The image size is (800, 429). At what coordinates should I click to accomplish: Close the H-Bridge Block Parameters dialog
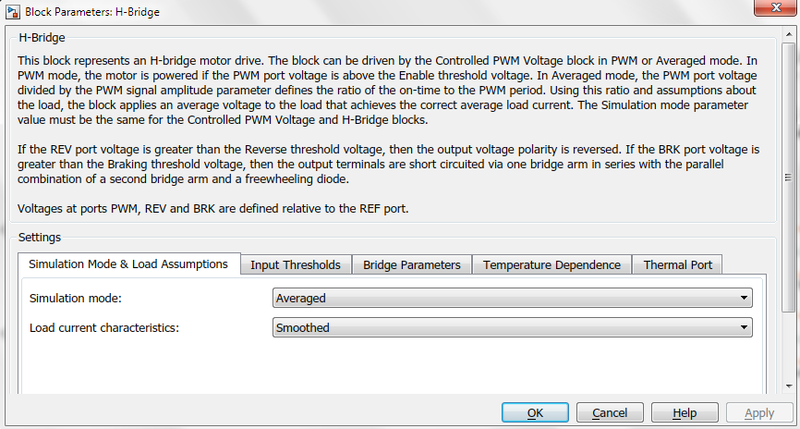click(x=776, y=8)
